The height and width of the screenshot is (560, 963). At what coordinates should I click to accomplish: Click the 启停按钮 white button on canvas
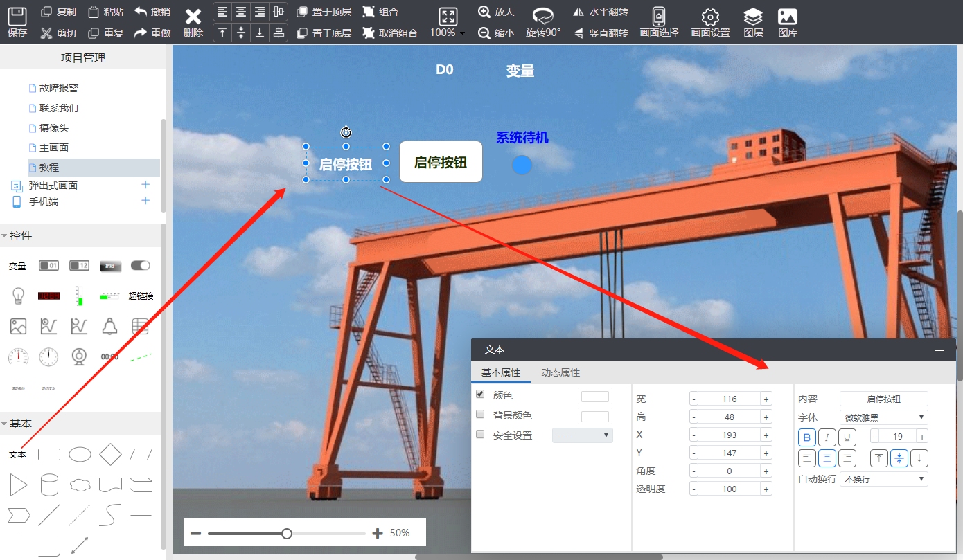pyautogui.click(x=441, y=162)
